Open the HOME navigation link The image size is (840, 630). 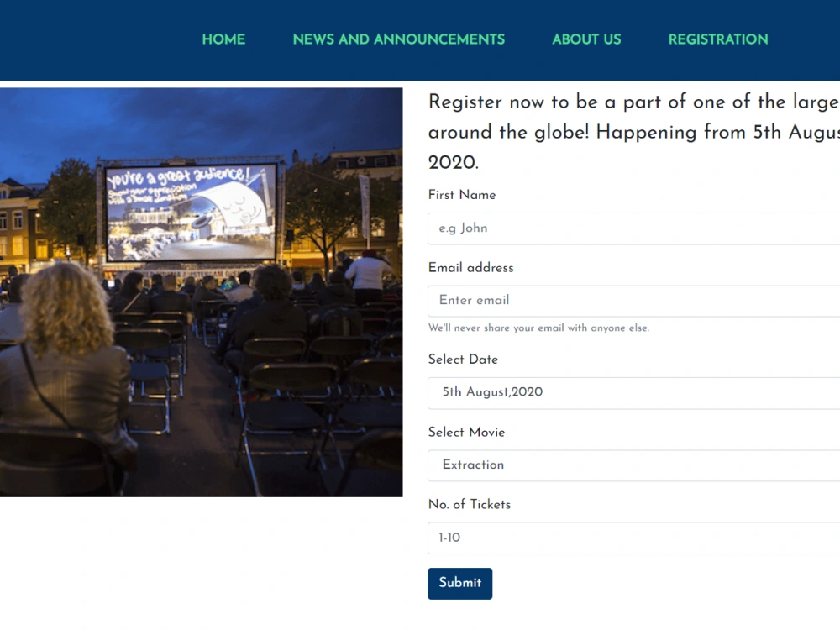click(223, 39)
